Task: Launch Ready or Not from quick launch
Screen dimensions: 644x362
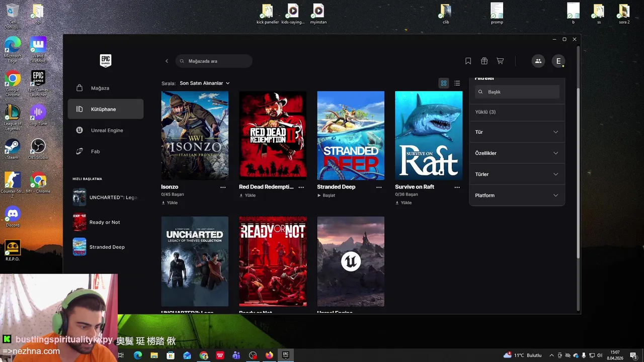Action: pyautogui.click(x=106, y=222)
